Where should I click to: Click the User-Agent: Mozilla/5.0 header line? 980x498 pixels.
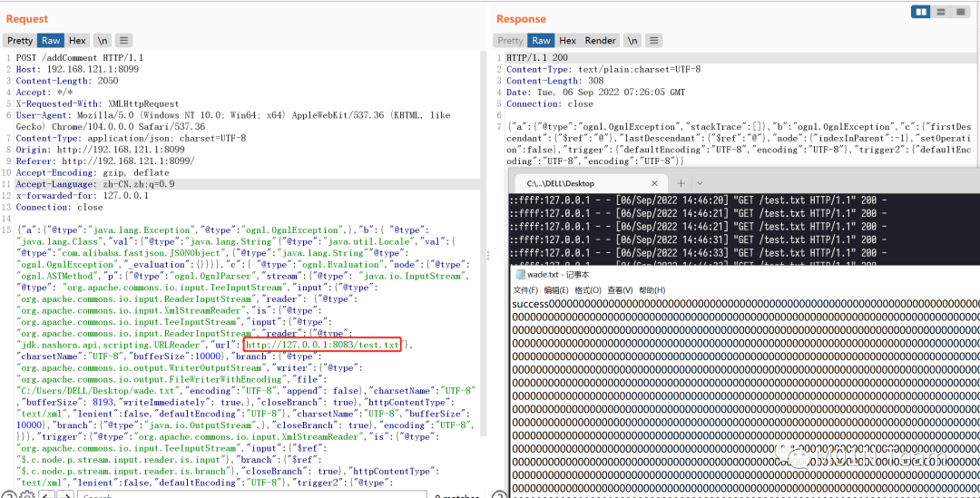click(x=232, y=121)
